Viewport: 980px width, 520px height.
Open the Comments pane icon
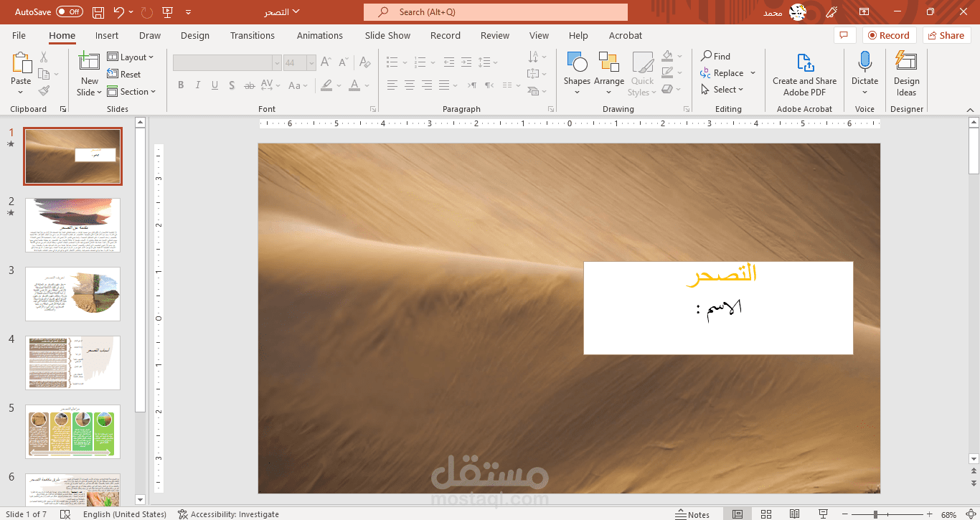coord(844,35)
